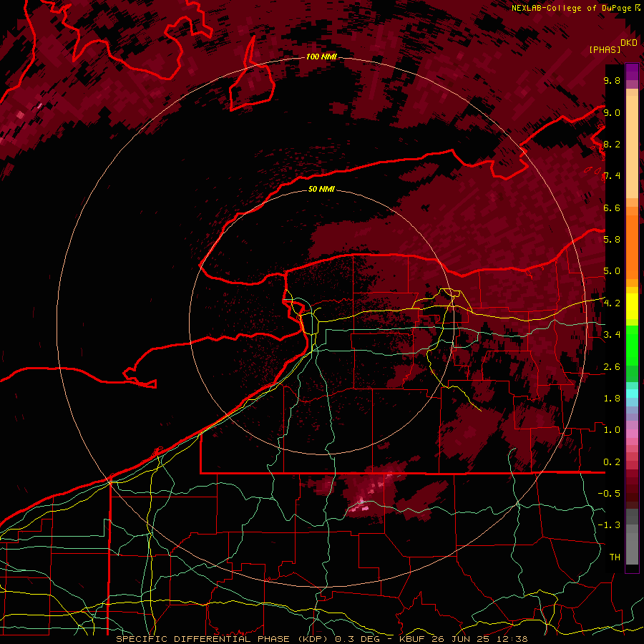Pick the purple swatch atop the color bar
Screen dimensions: 644x644
[x=632, y=72]
